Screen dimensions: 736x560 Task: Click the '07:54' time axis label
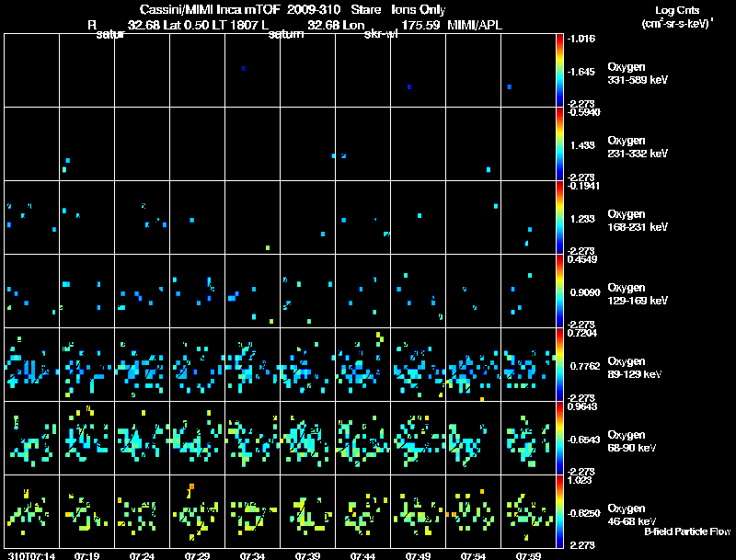(x=473, y=555)
